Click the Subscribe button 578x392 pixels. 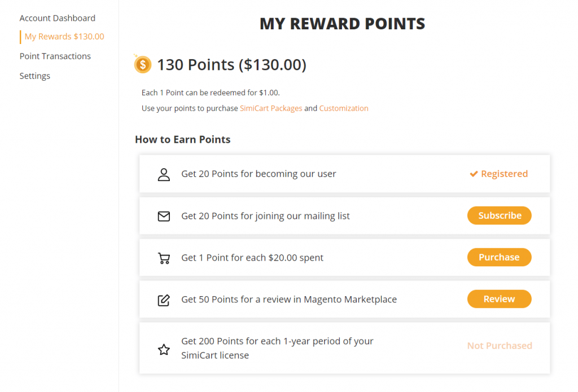click(x=500, y=215)
